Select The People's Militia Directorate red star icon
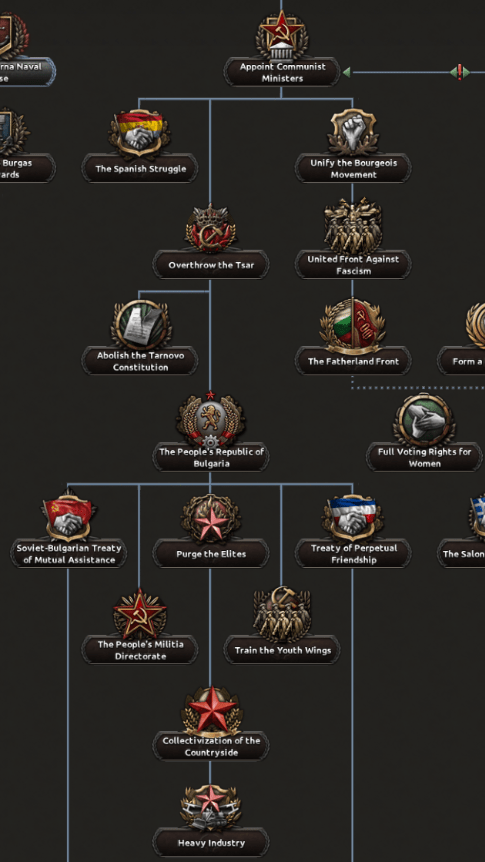 [140, 614]
